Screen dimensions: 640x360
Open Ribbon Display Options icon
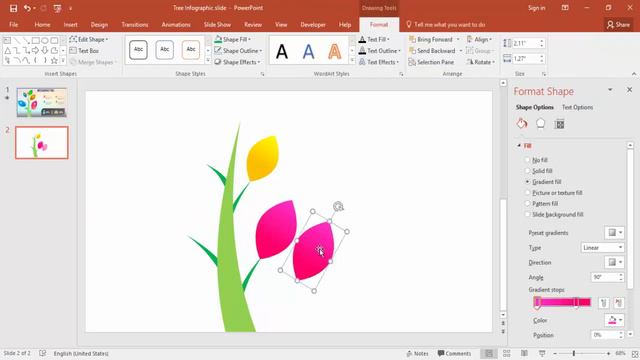[565, 8]
